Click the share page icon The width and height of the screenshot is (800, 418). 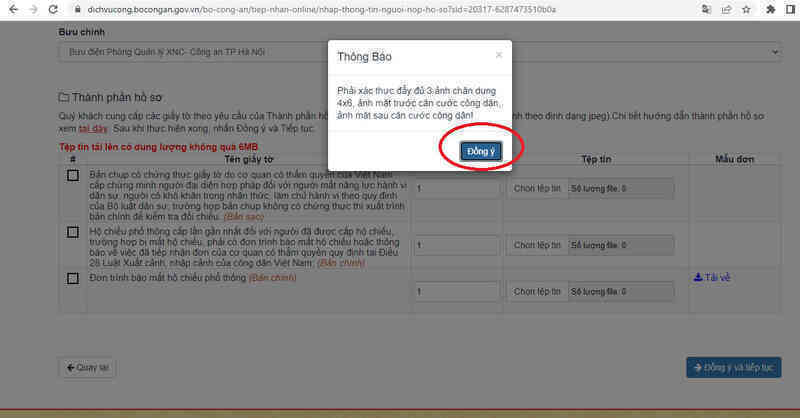point(726,9)
